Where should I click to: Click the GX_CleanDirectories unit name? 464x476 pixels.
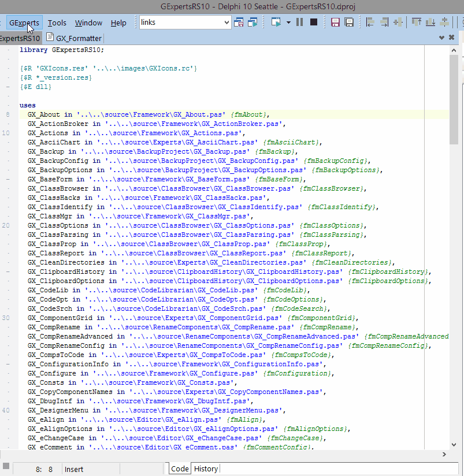click(66, 263)
